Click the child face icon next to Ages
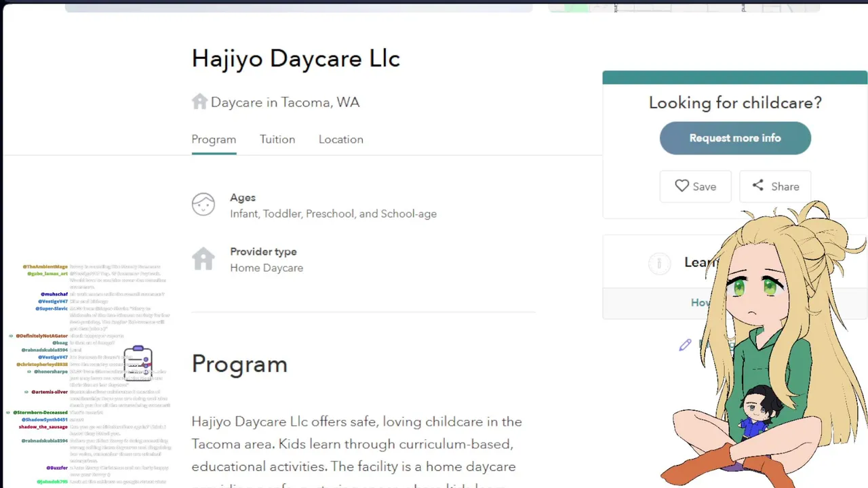This screenshot has width=868, height=488. [203, 204]
